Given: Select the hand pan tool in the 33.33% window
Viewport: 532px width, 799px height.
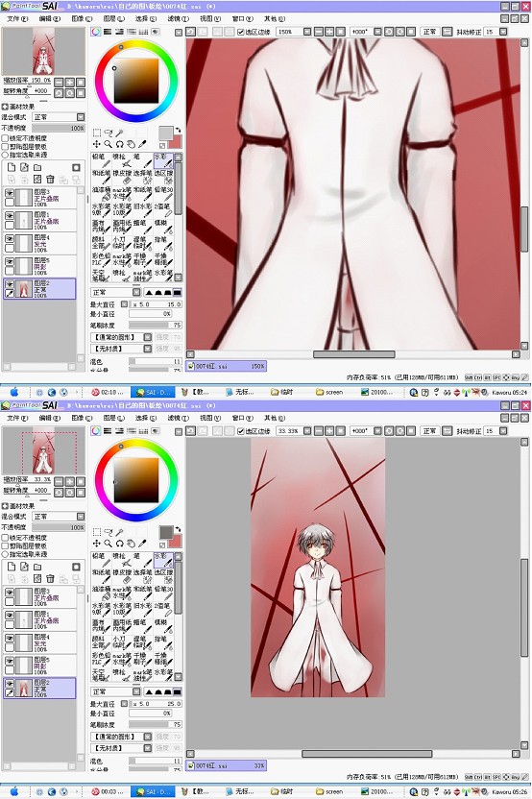Looking at the screenshot, I should point(131,544).
